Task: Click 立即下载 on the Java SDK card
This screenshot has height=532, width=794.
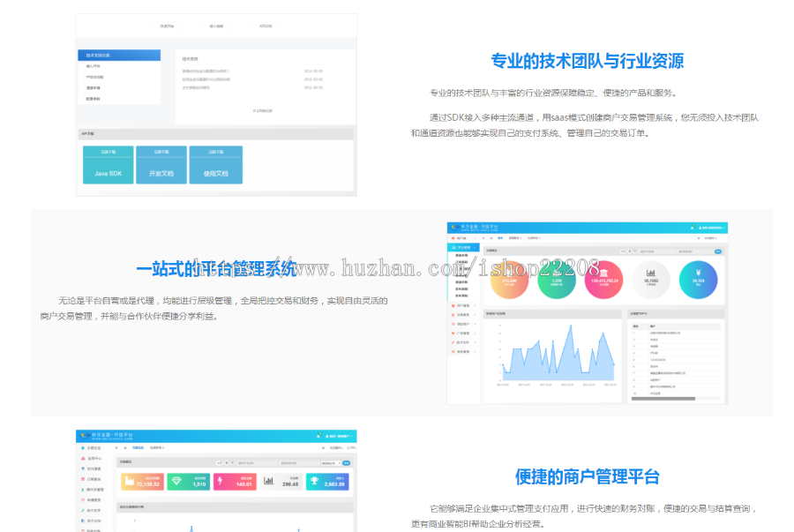Action: pos(109,150)
